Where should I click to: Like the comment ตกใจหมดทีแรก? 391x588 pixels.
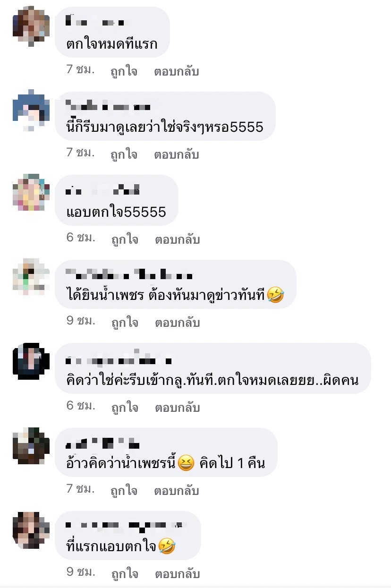[124, 72]
